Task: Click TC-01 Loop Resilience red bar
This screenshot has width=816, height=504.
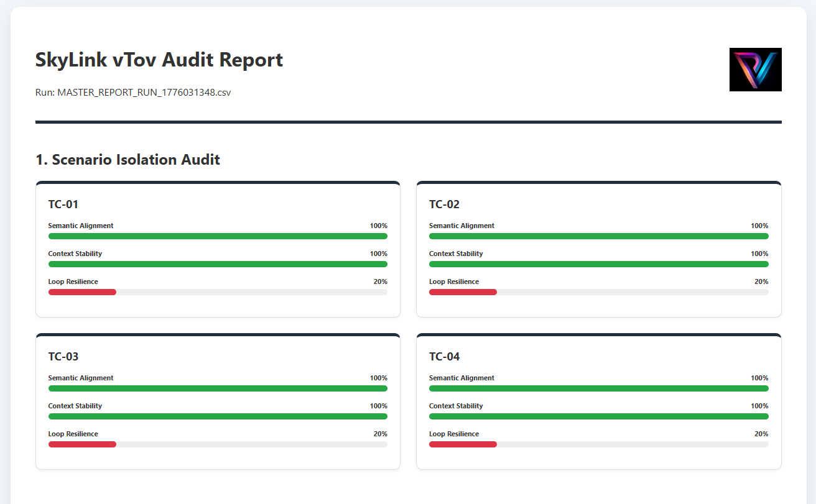Action: point(82,292)
